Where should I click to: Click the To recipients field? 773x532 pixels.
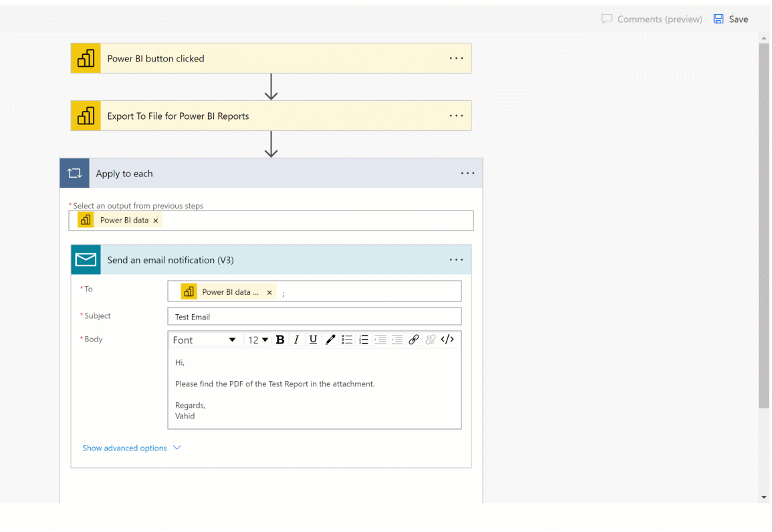314,291
